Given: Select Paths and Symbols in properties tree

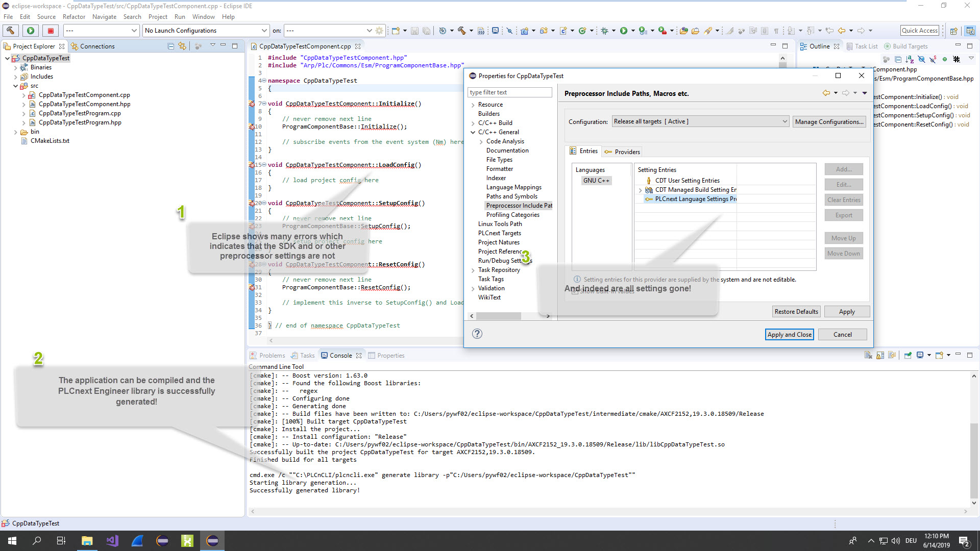Looking at the screenshot, I should pyautogui.click(x=511, y=196).
